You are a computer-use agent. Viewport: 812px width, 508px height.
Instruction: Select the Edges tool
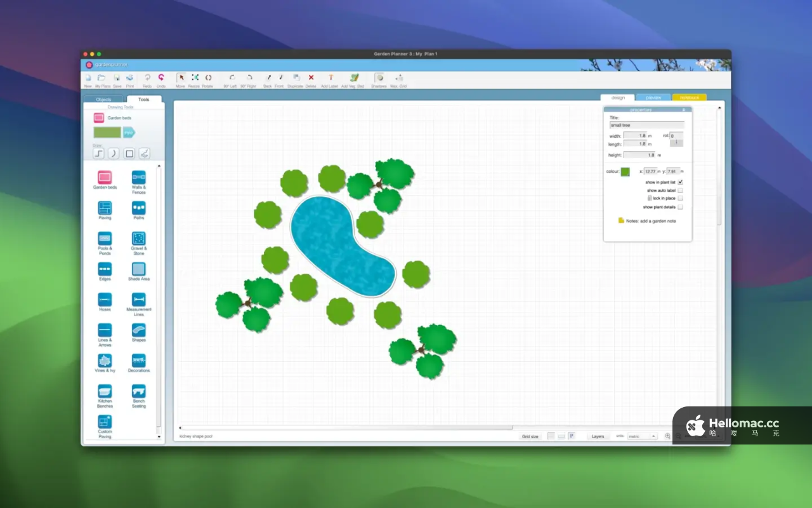point(105,269)
